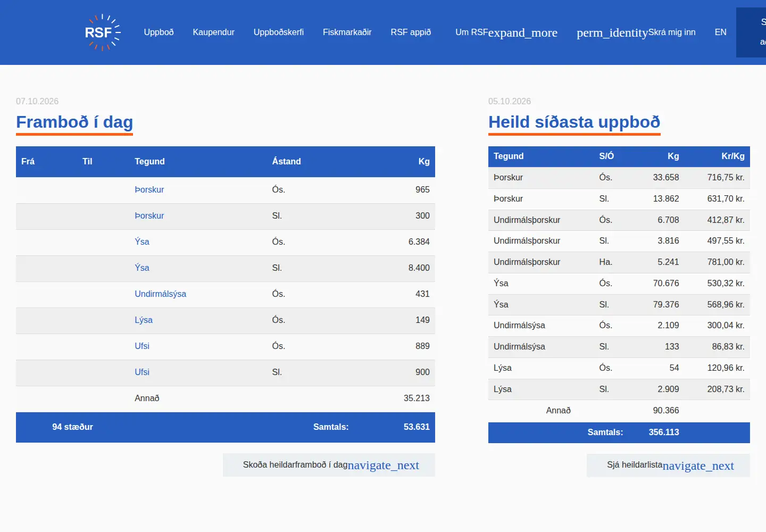Viewport: 766px width, 532px height.
Task: Click the 35.213 Annað value
Action: pyautogui.click(x=417, y=398)
